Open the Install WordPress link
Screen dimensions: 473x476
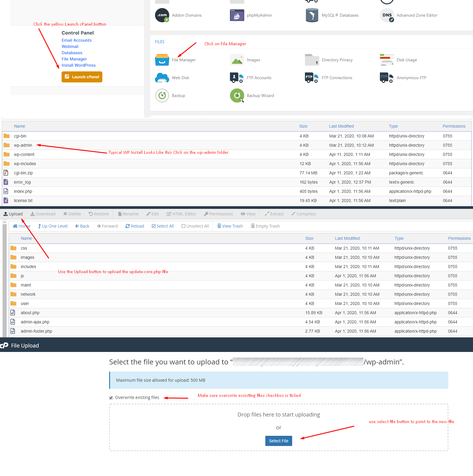(79, 65)
